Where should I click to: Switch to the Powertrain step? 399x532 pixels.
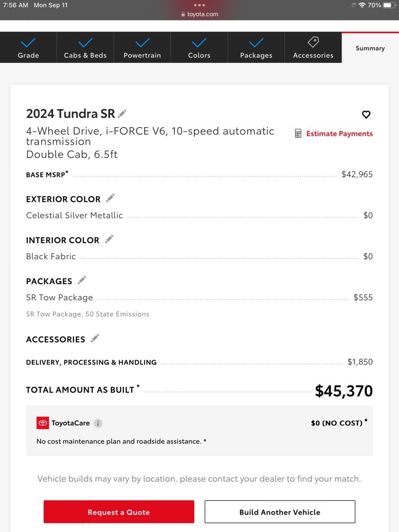tap(142, 48)
